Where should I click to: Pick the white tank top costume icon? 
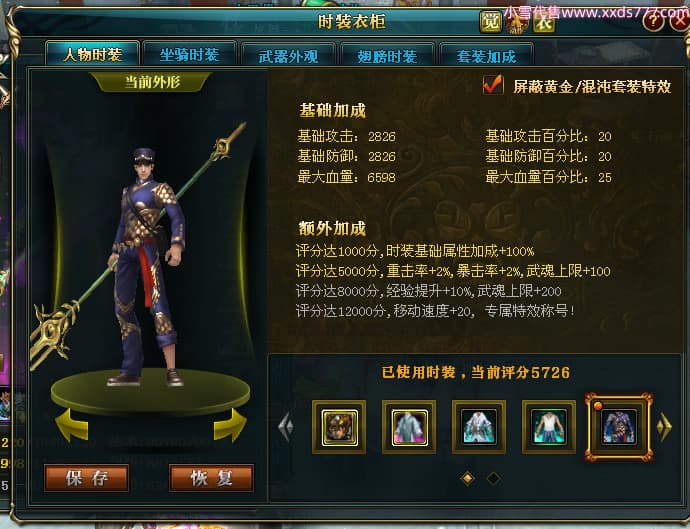[549, 427]
